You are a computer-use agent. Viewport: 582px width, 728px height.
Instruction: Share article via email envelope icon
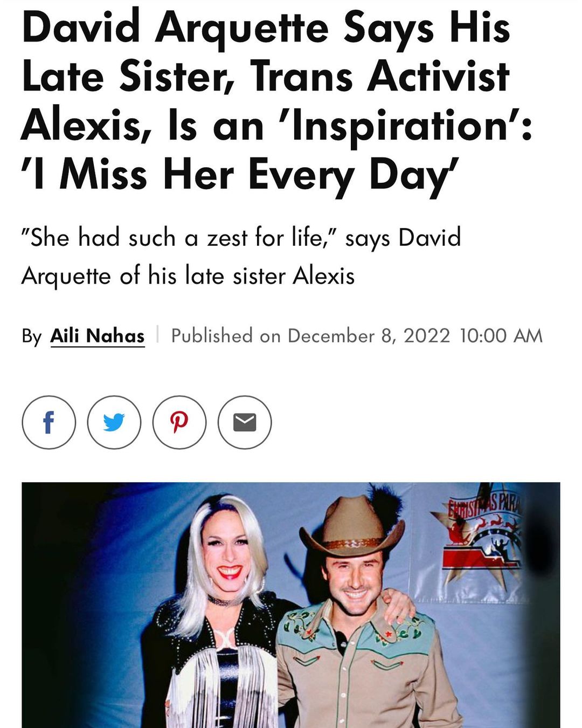point(244,422)
